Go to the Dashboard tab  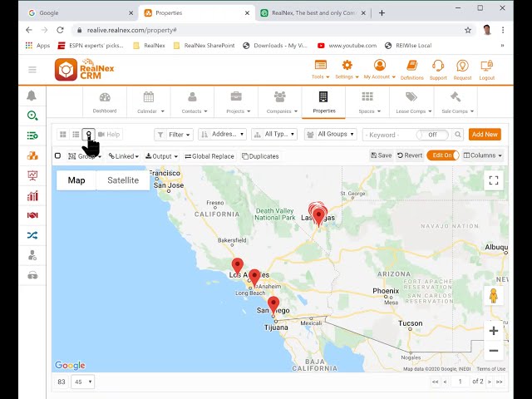point(105,102)
